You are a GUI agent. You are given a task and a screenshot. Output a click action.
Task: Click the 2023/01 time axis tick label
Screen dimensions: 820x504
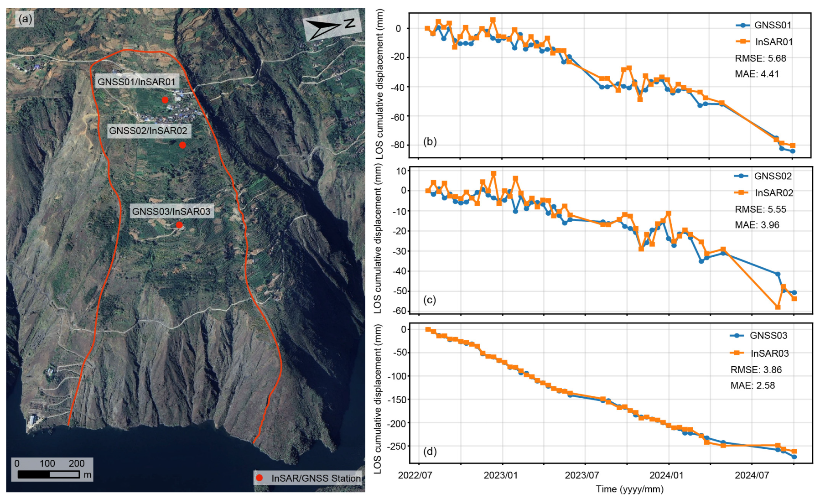pos(501,475)
